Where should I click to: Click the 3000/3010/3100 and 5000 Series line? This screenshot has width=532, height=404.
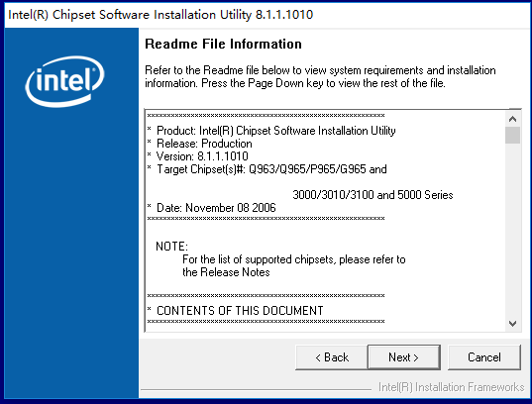(x=372, y=195)
